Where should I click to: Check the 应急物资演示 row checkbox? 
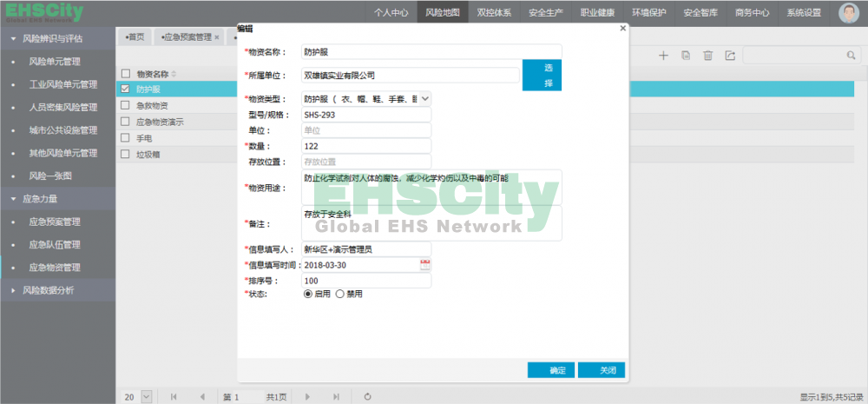pos(126,122)
